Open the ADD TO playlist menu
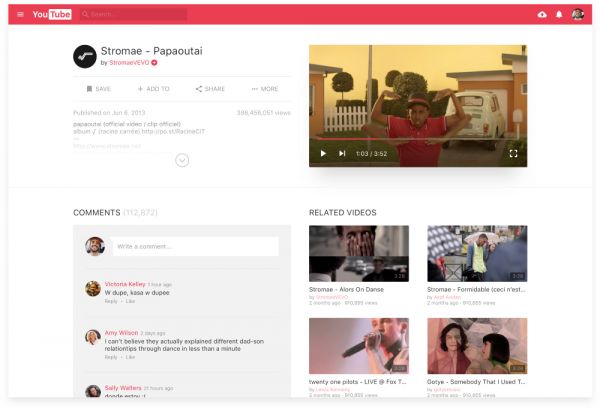 [152, 89]
